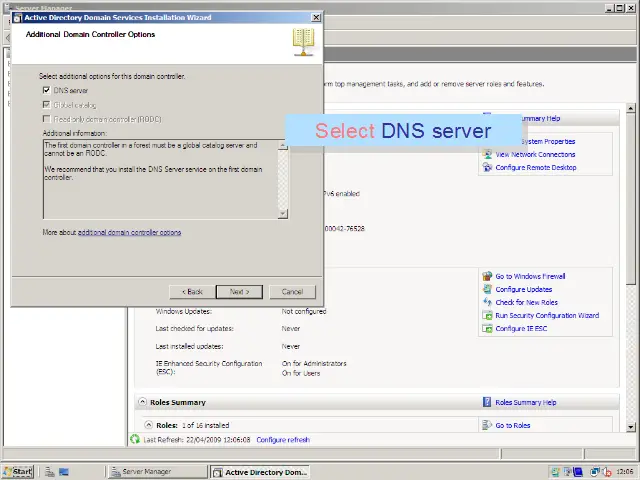Click the Roles Summary Help question icon

coord(487,402)
